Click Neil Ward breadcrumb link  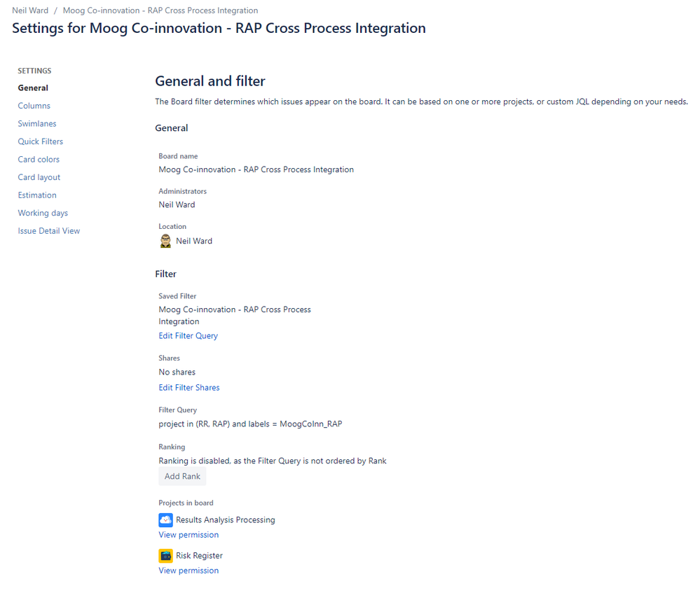[30, 11]
